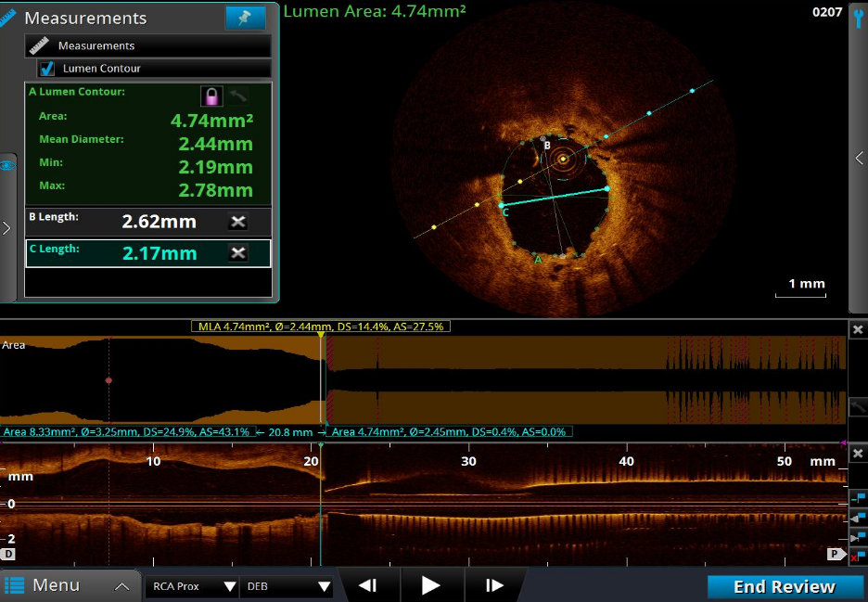The image size is (868, 602).
Task: Uncheck the Lumen Contour checkbox
Action: (47, 69)
